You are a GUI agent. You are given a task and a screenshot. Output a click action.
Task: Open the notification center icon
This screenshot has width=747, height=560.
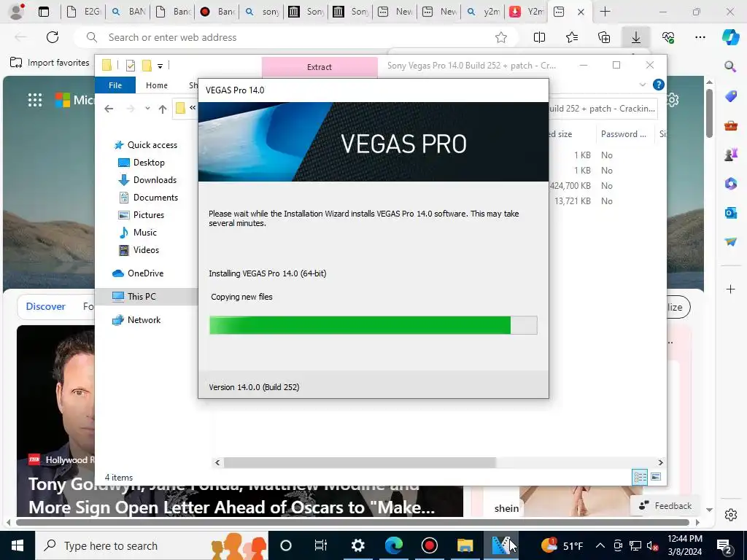(x=724, y=545)
